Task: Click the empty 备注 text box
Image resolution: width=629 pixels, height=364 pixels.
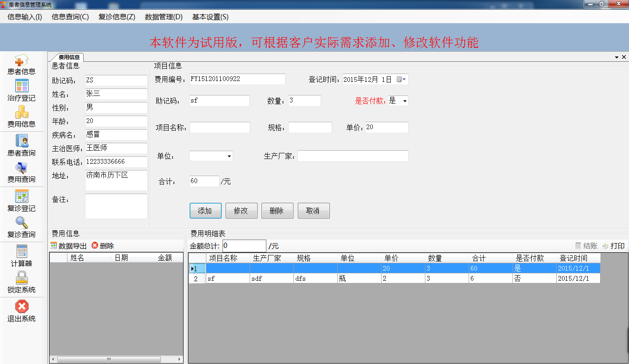Action: (x=116, y=206)
